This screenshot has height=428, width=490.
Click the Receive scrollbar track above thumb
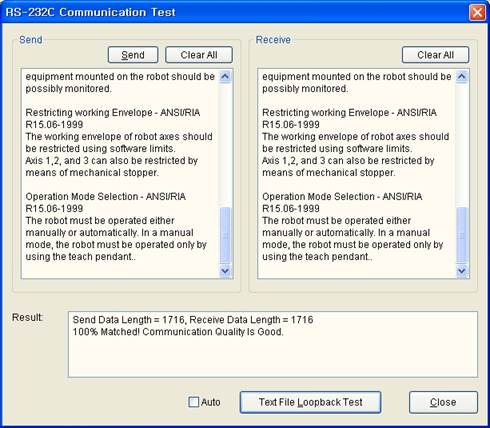point(462,145)
